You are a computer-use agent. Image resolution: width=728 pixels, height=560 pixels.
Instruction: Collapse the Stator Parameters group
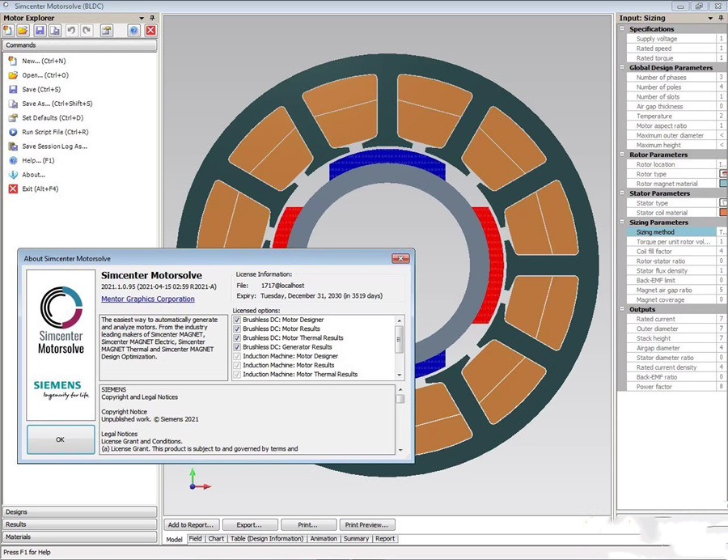coord(622,193)
